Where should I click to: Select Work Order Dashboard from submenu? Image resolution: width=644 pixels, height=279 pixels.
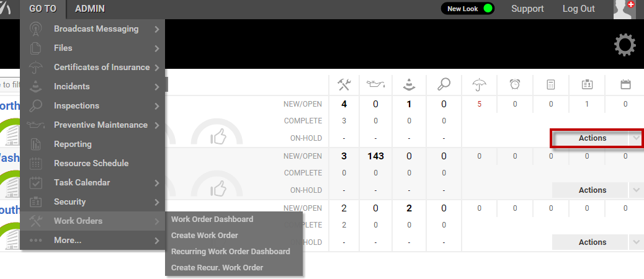[212, 219]
